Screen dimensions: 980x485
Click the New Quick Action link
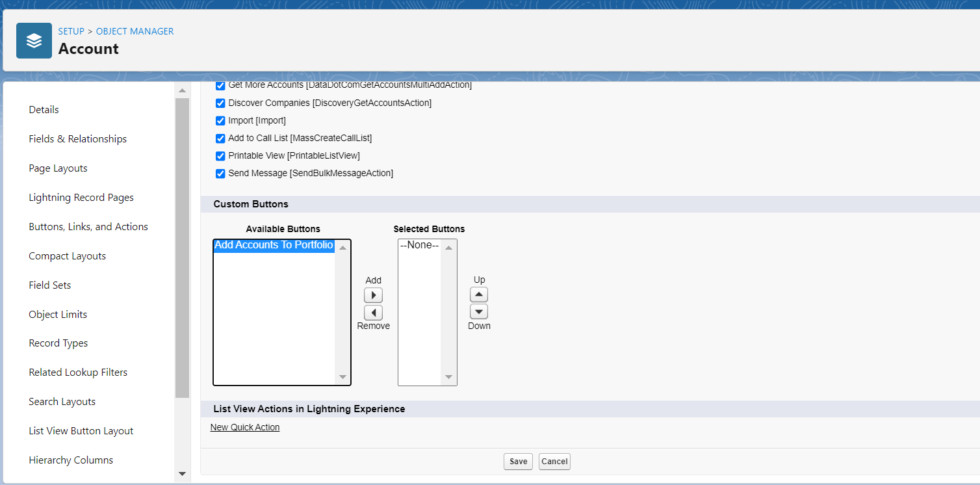(x=244, y=426)
